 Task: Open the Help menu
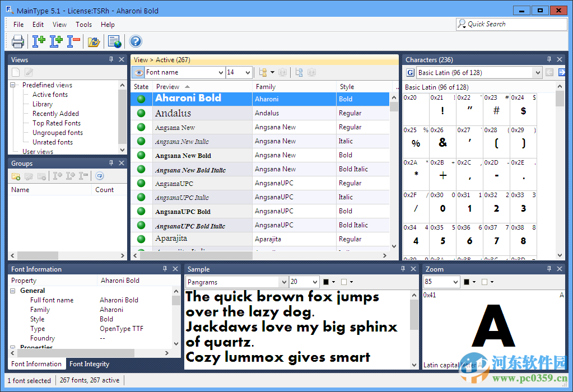108,25
